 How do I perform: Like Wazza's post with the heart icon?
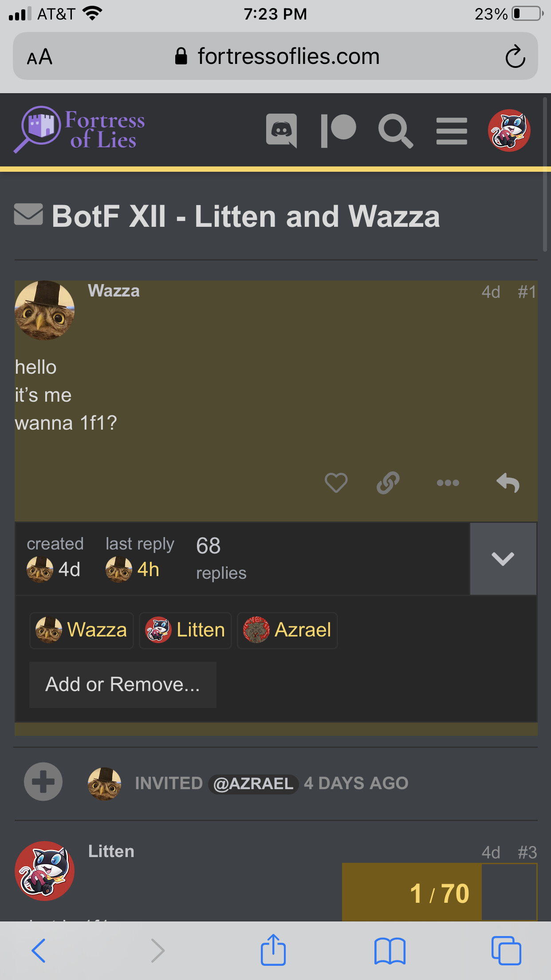[x=336, y=483]
